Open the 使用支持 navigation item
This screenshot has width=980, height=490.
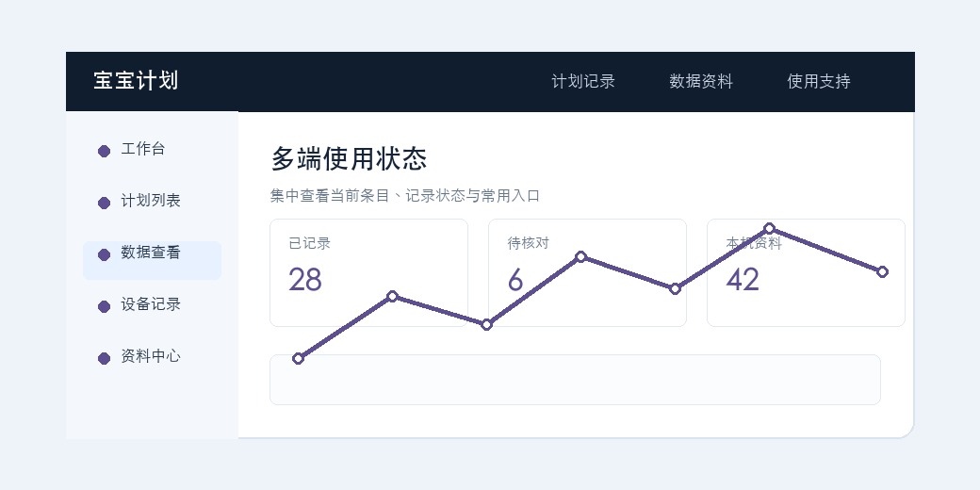[x=819, y=81]
